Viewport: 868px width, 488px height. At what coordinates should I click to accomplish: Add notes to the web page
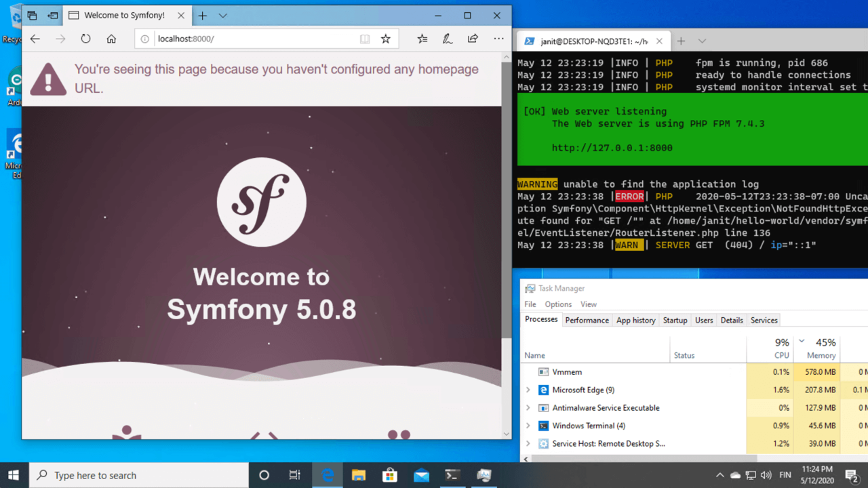pos(448,39)
